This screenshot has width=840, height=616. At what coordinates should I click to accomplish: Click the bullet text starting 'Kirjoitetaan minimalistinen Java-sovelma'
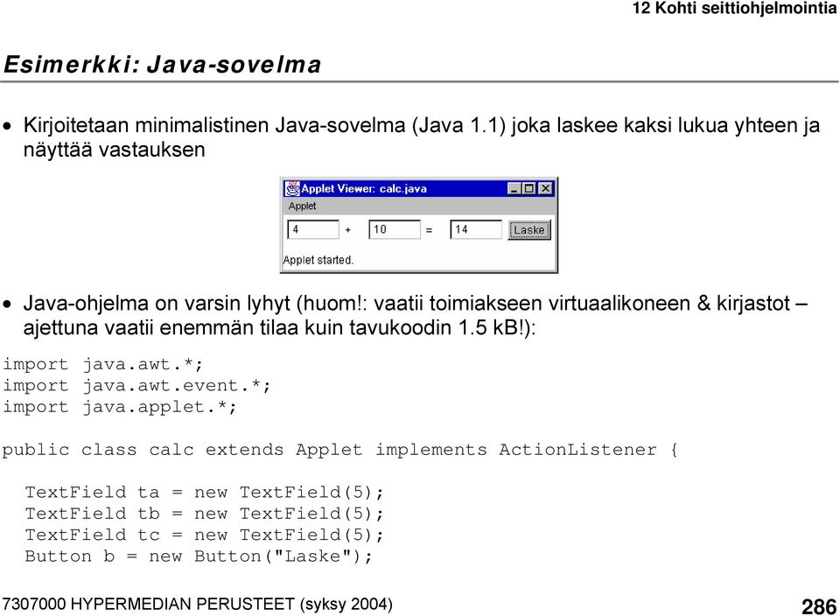pos(421,137)
